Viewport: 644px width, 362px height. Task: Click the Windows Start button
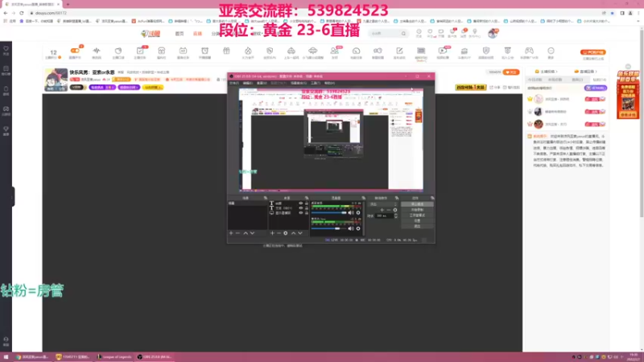pyautogui.click(x=6, y=356)
